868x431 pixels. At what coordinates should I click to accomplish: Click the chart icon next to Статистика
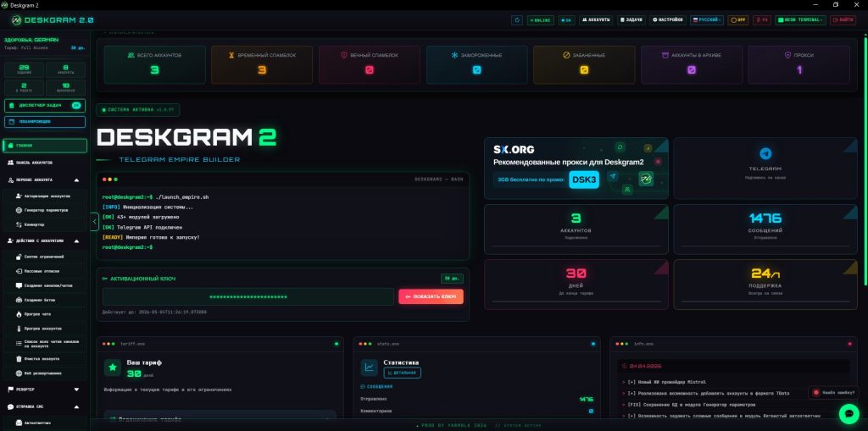tap(370, 368)
